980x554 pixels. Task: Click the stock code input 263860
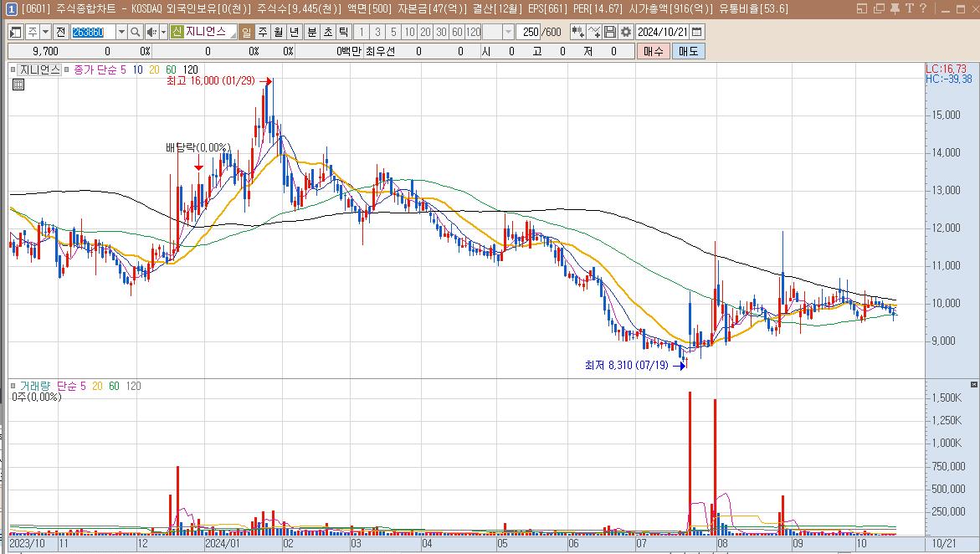coord(93,32)
